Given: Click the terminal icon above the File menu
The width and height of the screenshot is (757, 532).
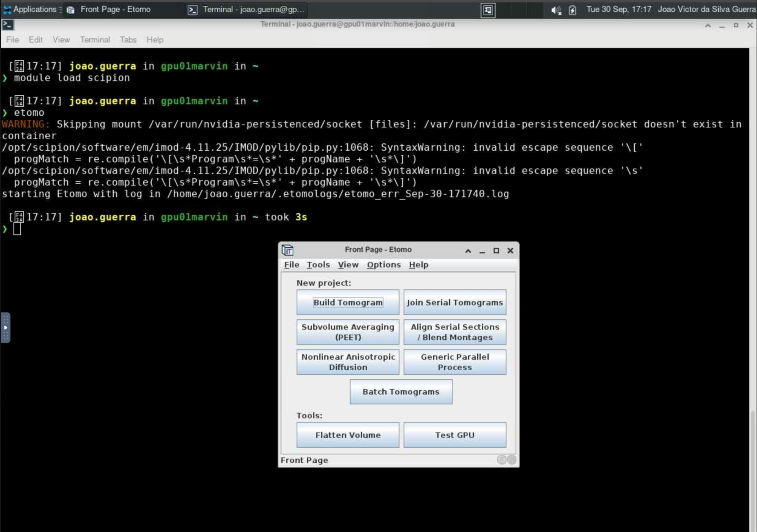Looking at the screenshot, I should point(8,25).
